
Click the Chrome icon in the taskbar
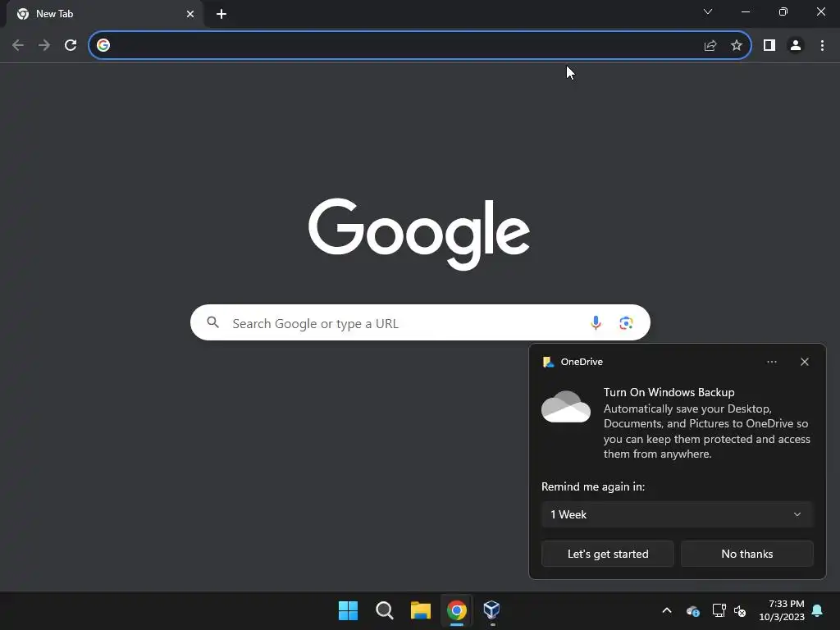[x=457, y=610]
